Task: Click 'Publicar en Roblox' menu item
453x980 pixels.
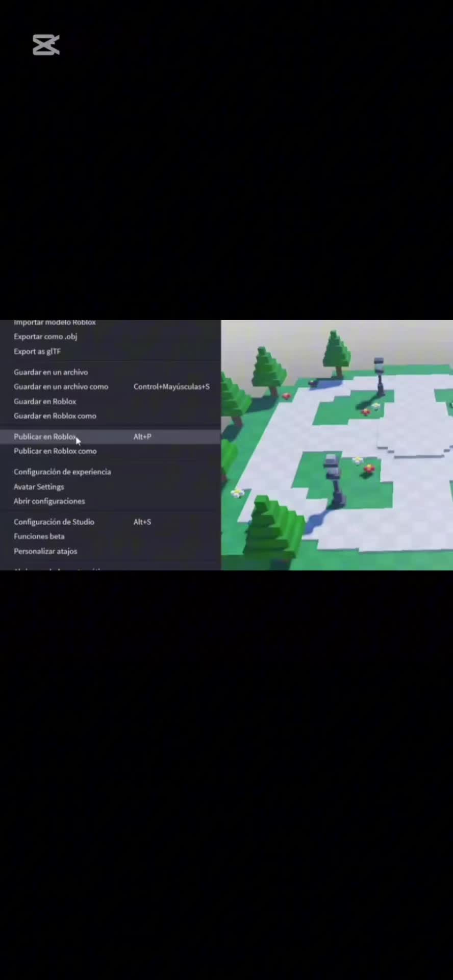Action: pyautogui.click(x=110, y=436)
